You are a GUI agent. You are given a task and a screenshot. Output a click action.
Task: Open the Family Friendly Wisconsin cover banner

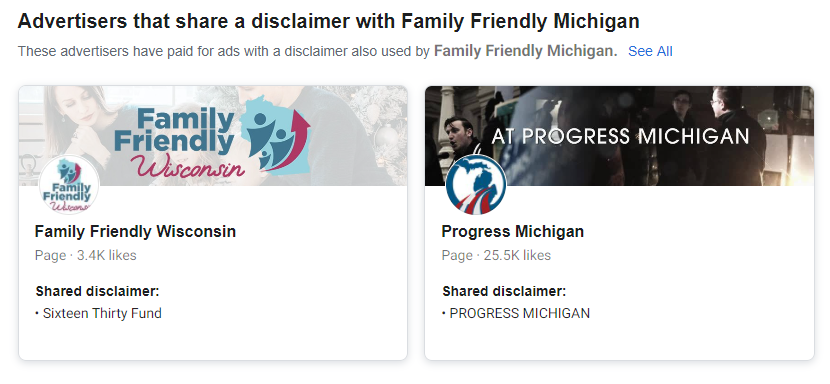213,136
